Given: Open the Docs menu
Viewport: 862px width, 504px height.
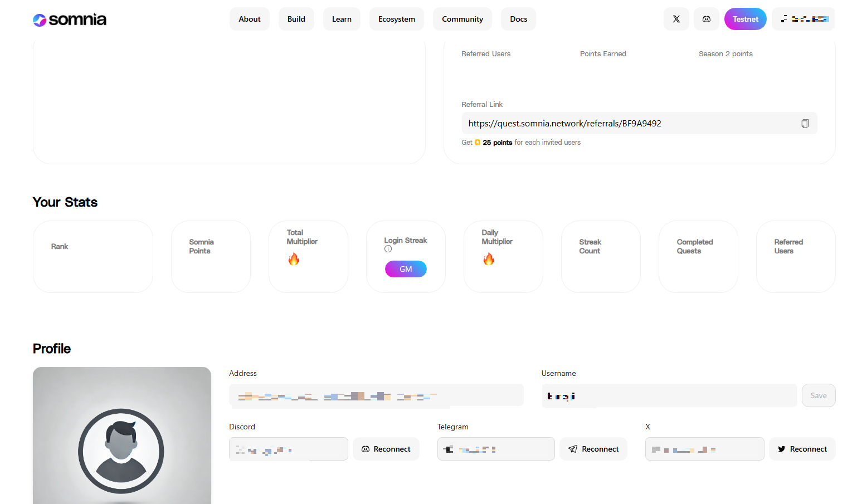Looking at the screenshot, I should click(518, 19).
